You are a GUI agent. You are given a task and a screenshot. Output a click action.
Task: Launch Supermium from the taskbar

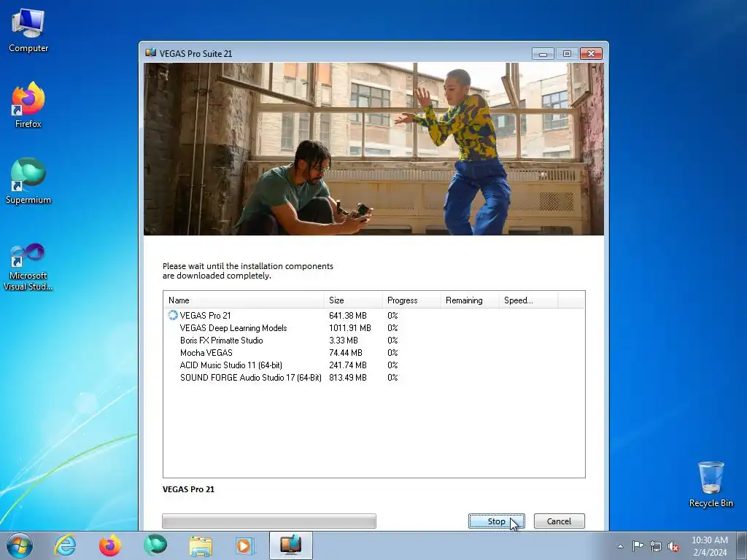pos(155,545)
